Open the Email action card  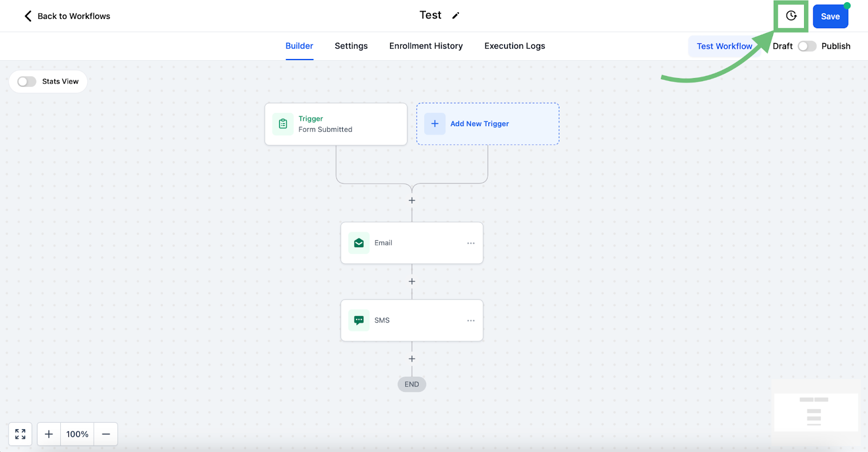click(412, 243)
